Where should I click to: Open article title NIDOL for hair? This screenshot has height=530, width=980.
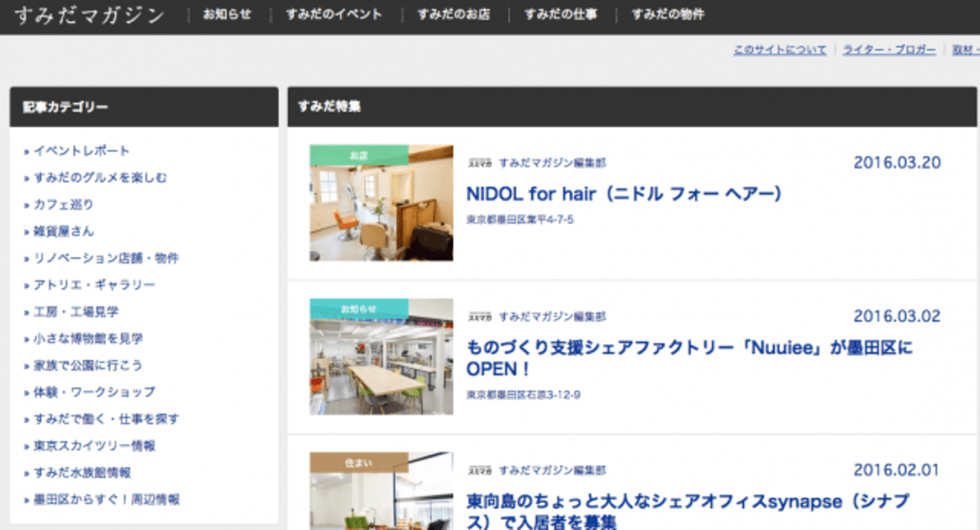coord(624,194)
